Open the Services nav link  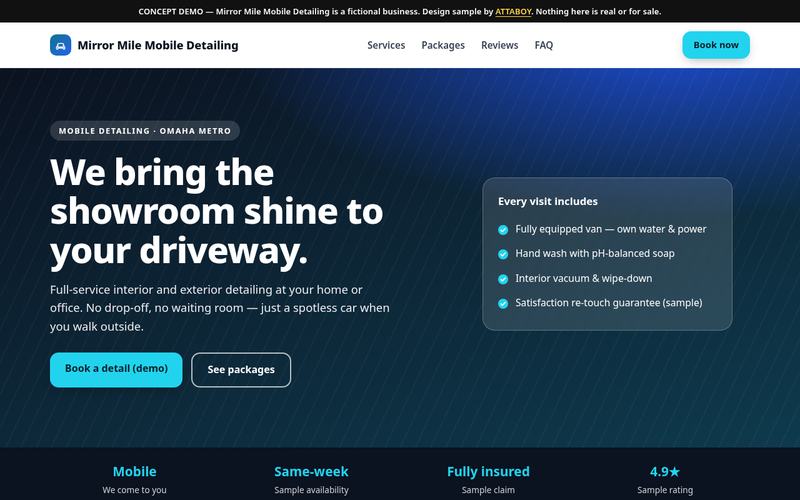pyautogui.click(x=386, y=45)
